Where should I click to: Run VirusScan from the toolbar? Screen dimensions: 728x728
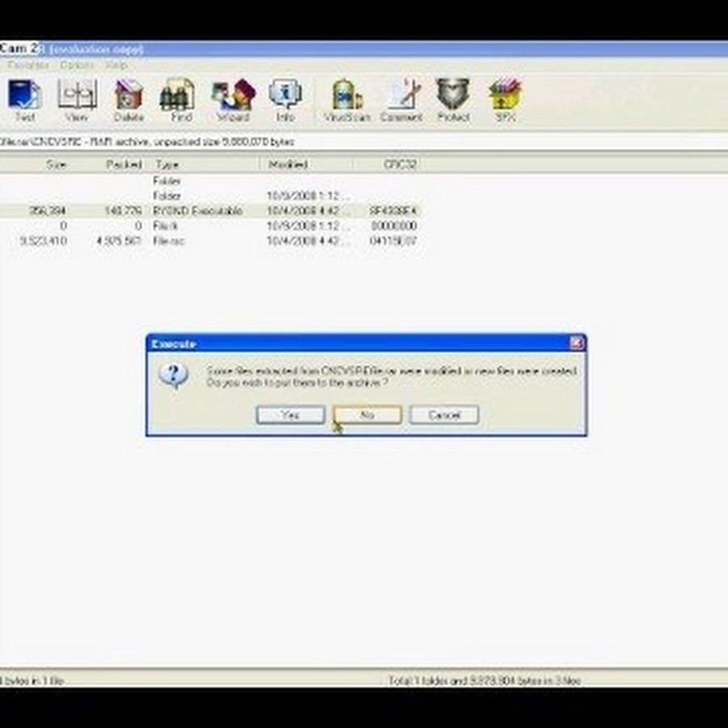click(x=346, y=100)
